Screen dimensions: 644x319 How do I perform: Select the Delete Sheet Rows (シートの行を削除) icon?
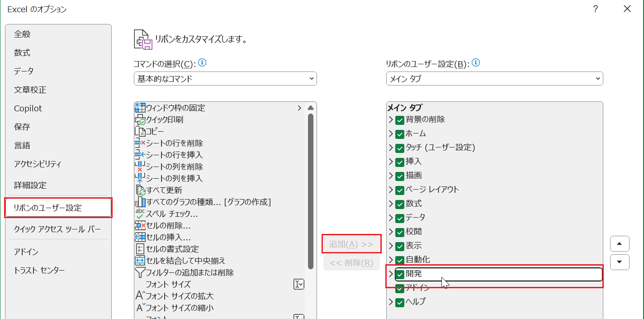pos(140,143)
